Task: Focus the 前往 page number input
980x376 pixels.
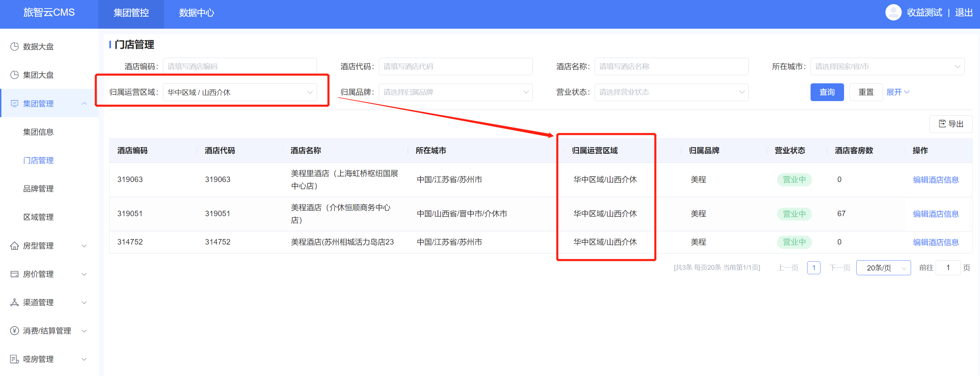Action: [948, 268]
